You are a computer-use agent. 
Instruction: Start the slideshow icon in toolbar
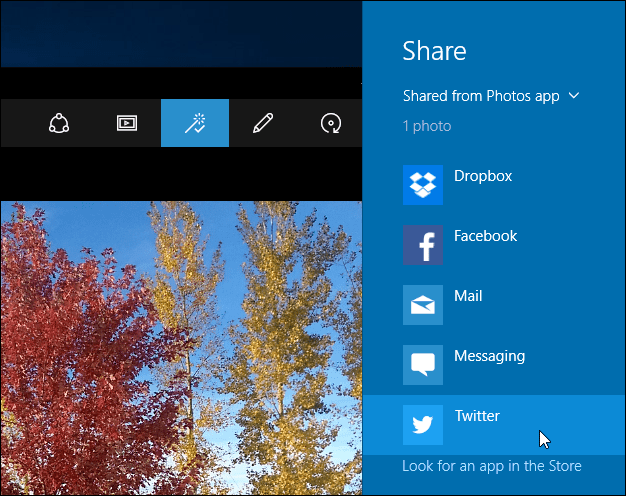tap(127, 123)
